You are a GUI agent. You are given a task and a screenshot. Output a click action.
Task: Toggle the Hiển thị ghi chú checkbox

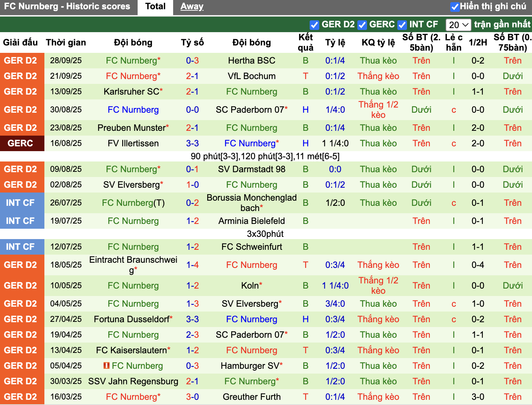[455, 7]
